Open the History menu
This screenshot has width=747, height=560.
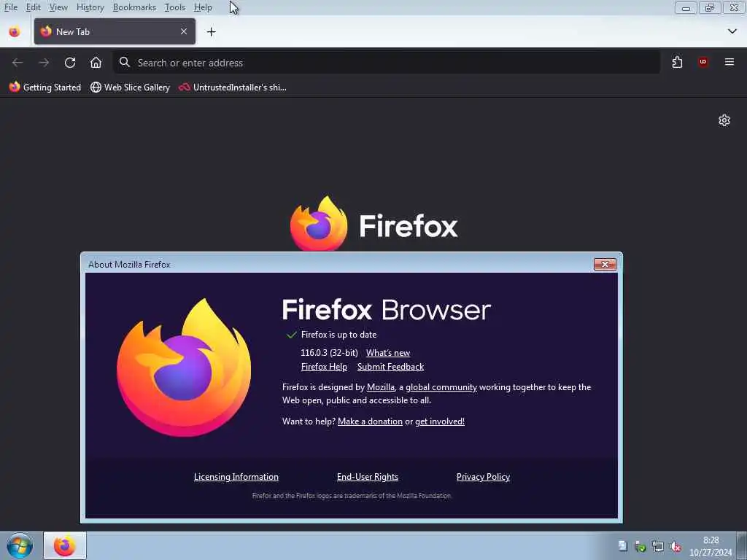[x=90, y=7]
